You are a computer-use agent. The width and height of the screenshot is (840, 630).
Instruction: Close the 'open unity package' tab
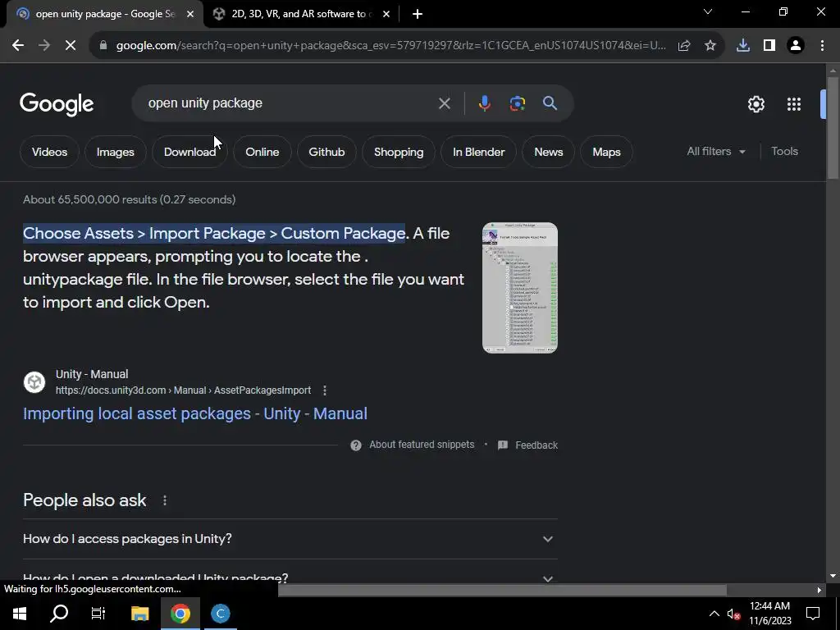pyautogui.click(x=190, y=14)
